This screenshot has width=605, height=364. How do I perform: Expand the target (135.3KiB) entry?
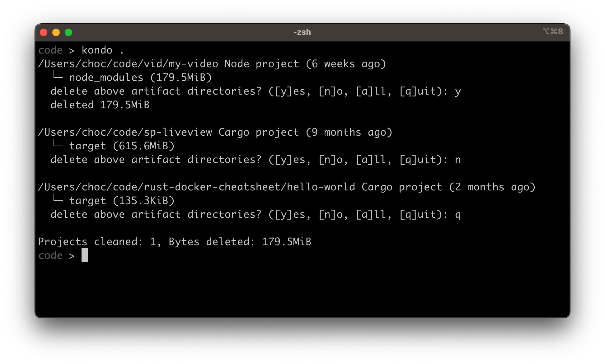point(122,200)
